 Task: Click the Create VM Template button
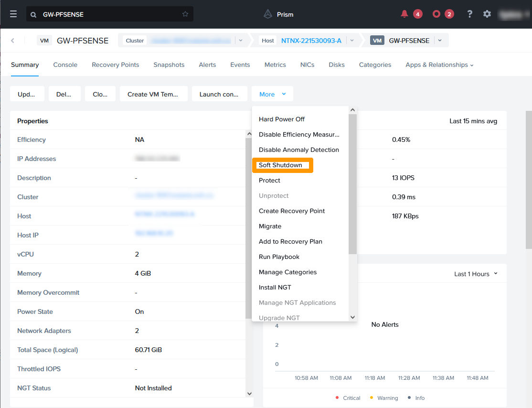click(x=153, y=94)
